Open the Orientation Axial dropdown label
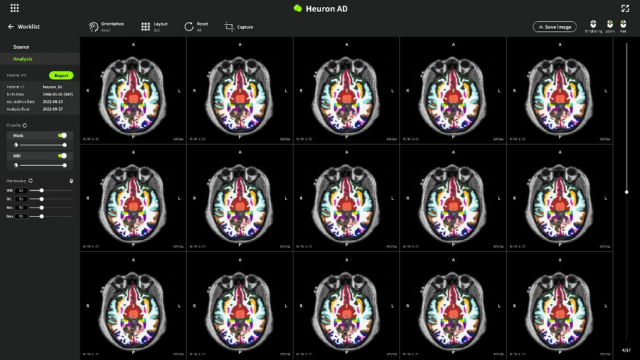Image resolution: width=640 pixels, height=360 pixels. pyautogui.click(x=112, y=27)
